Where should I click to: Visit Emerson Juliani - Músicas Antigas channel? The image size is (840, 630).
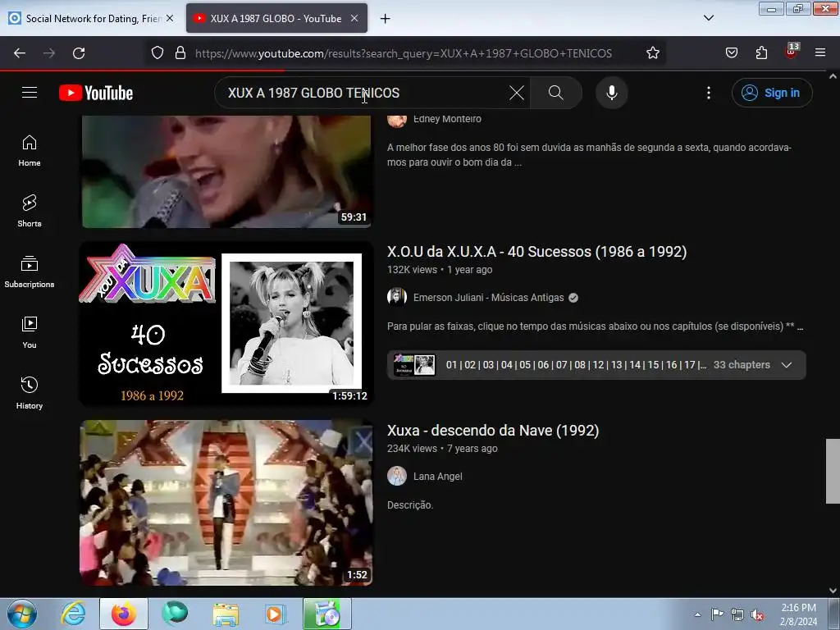point(489,298)
